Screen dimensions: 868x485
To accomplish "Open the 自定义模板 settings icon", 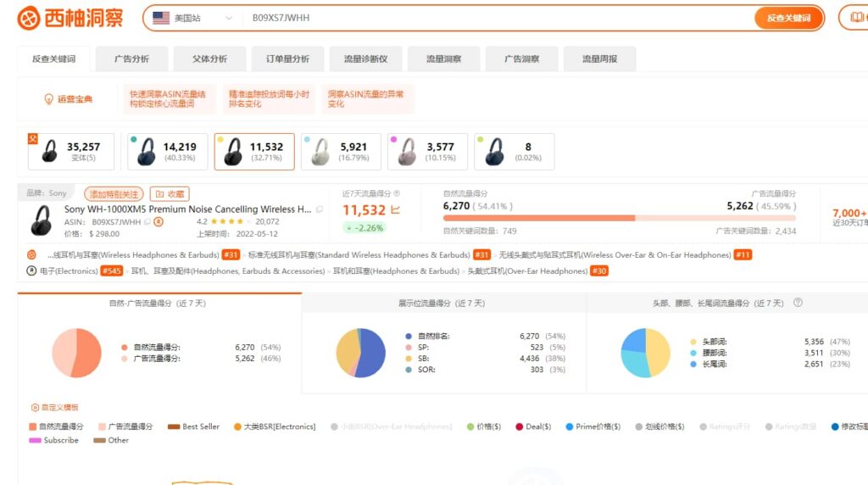I will pos(35,408).
